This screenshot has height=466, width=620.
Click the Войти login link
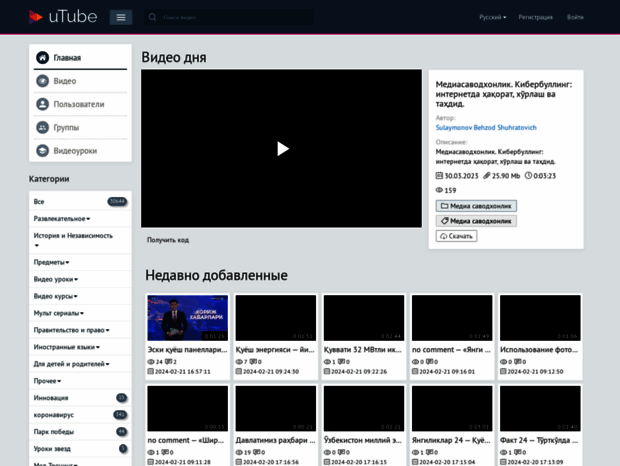click(x=575, y=17)
